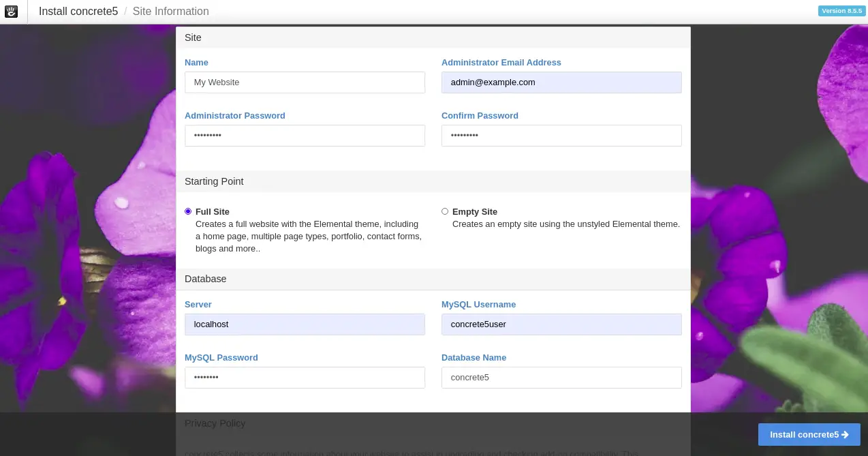Screen dimensions: 868x456
Task: Click the "Site Information" breadcrumb text
Action: tap(171, 12)
